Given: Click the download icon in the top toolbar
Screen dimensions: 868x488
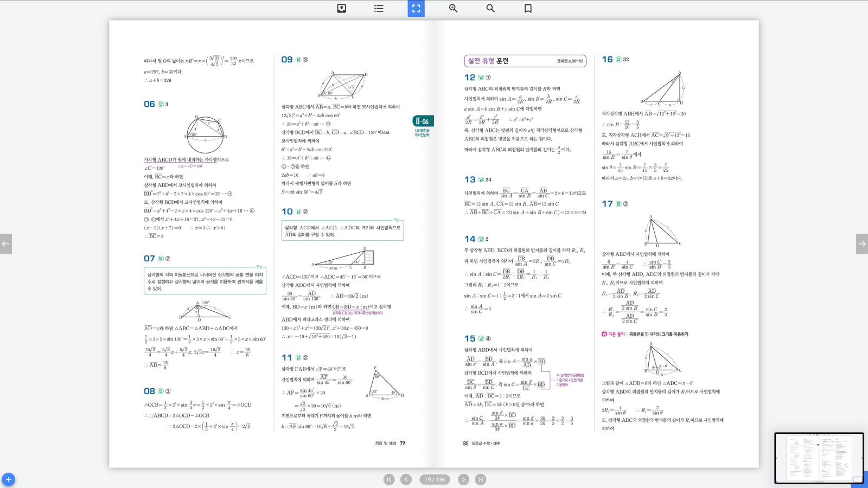Looking at the screenshot, I should (x=342, y=8).
